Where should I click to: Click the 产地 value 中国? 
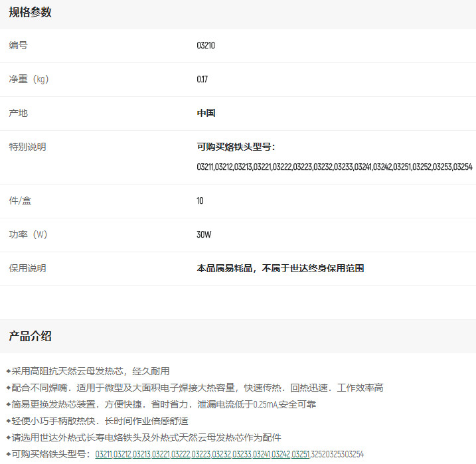click(206, 114)
